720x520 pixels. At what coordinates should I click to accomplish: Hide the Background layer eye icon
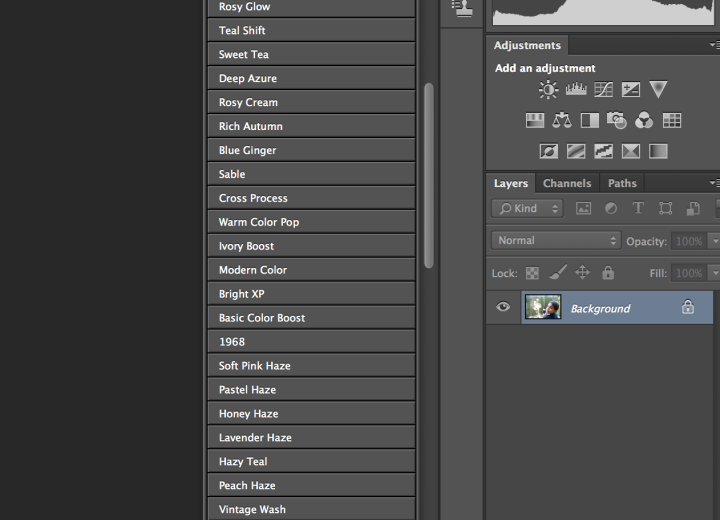point(503,307)
